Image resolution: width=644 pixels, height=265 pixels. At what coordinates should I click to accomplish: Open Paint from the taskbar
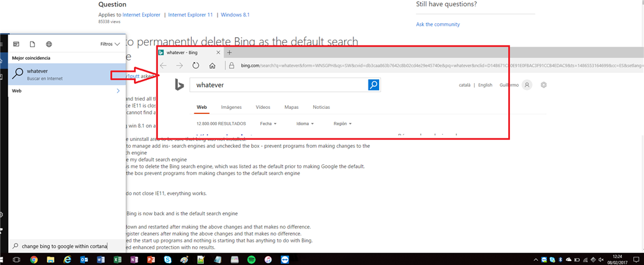tap(184, 260)
